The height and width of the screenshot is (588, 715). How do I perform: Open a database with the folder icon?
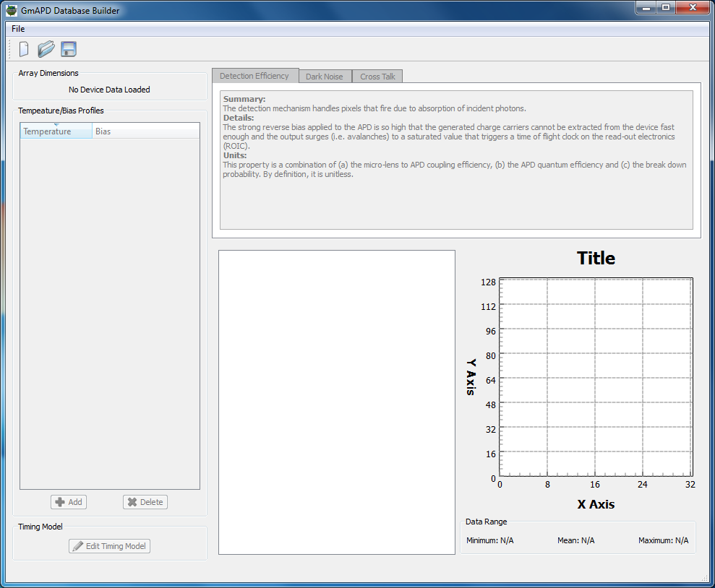pyautogui.click(x=46, y=49)
